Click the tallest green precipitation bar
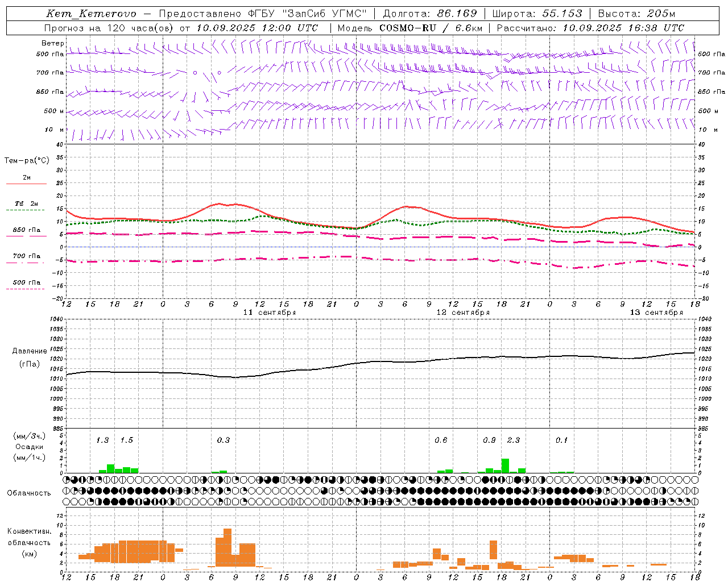 pos(505,466)
